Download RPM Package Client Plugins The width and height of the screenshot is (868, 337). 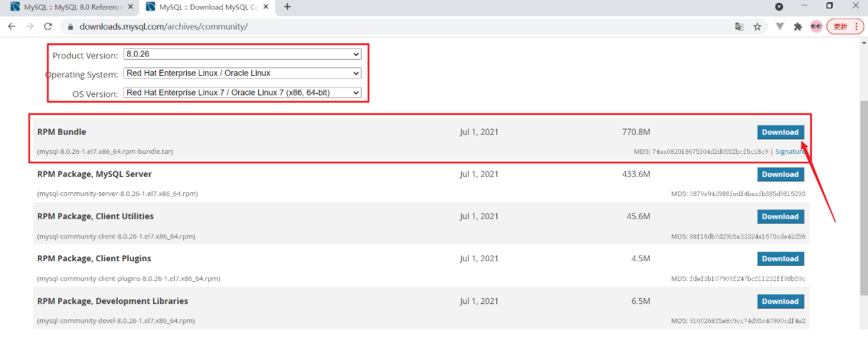point(781,258)
